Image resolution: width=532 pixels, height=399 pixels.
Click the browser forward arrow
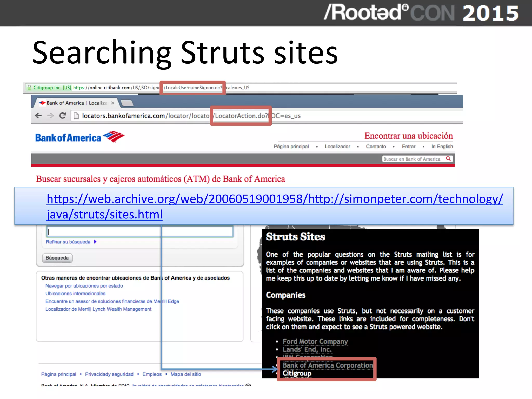click(50, 116)
